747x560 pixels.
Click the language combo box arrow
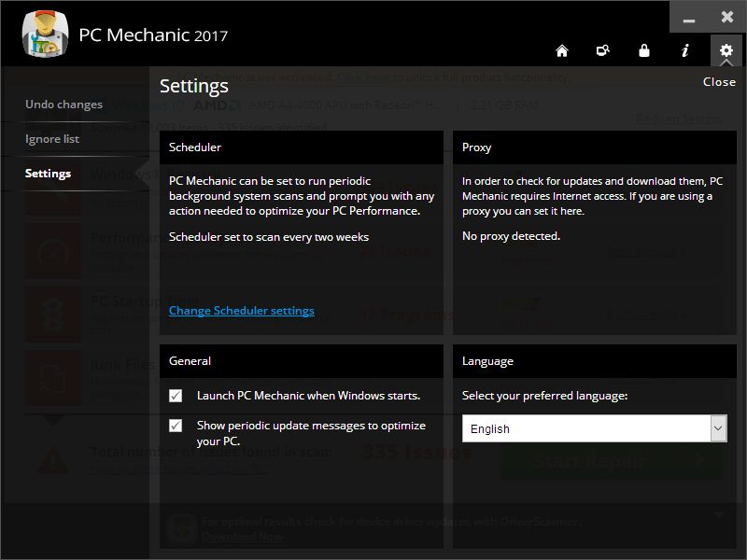pyautogui.click(x=718, y=428)
